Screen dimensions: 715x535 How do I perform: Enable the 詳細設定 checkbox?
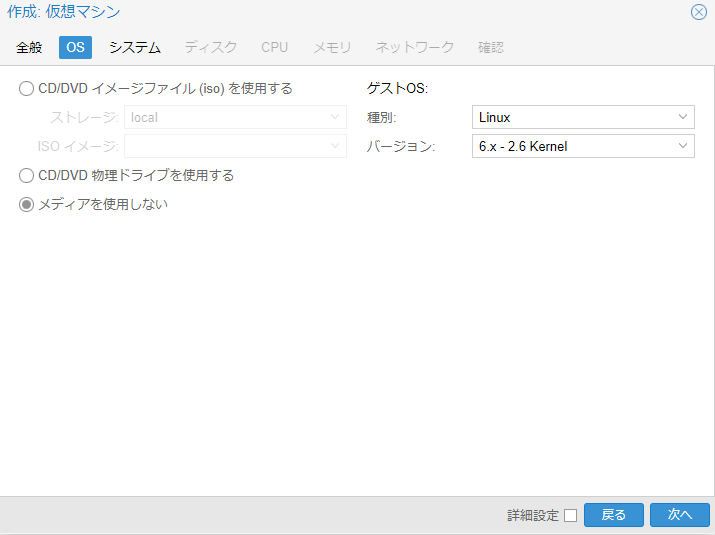pyautogui.click(x=570, y=515)
